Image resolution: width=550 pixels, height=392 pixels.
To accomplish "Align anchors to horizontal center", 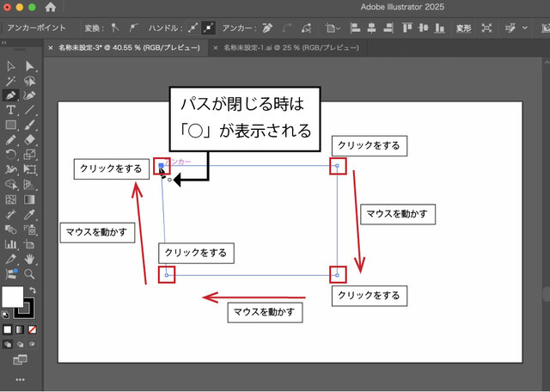I will [x=371, y=28].
